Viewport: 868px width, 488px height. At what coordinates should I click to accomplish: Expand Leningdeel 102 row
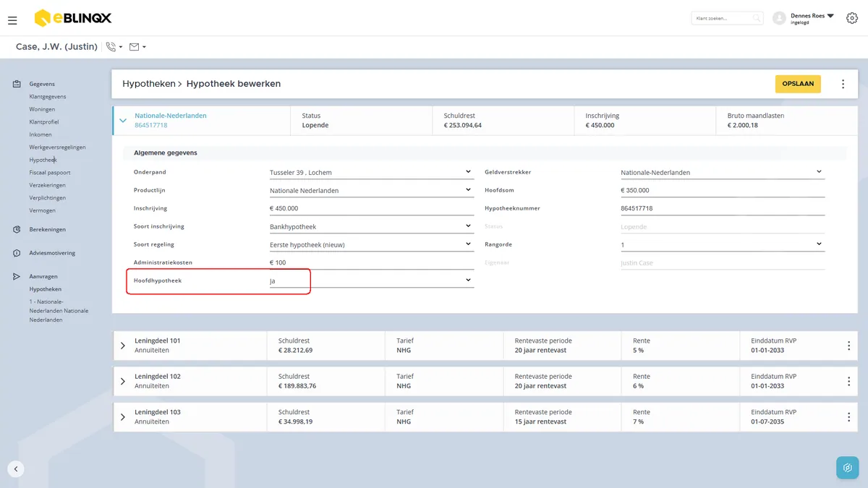(x=123, y=382)
